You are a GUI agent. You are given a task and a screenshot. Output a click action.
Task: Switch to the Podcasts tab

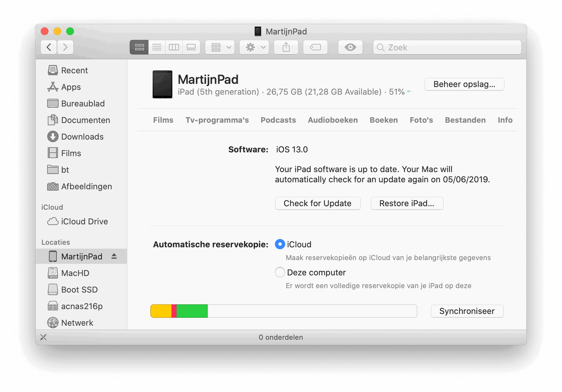tap(278, 120)
